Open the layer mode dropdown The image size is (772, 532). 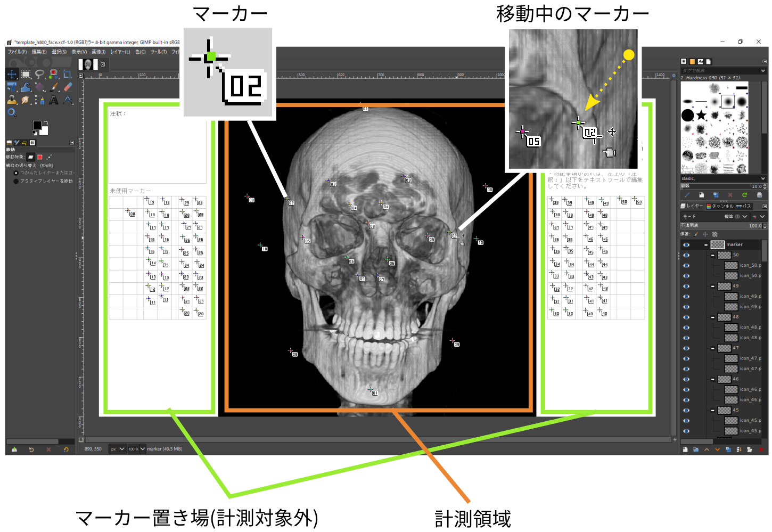744,217
